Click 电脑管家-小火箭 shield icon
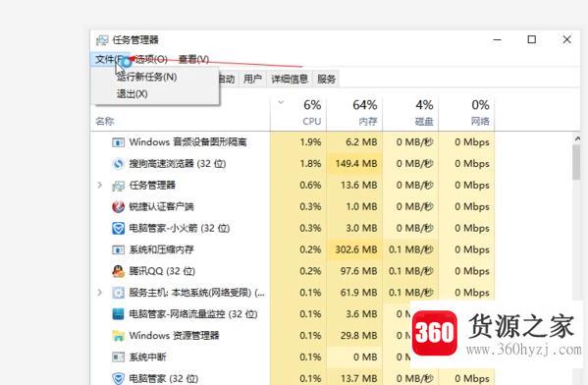The height and width of the screenshot is (385, 588). click(x=118, y=228)
